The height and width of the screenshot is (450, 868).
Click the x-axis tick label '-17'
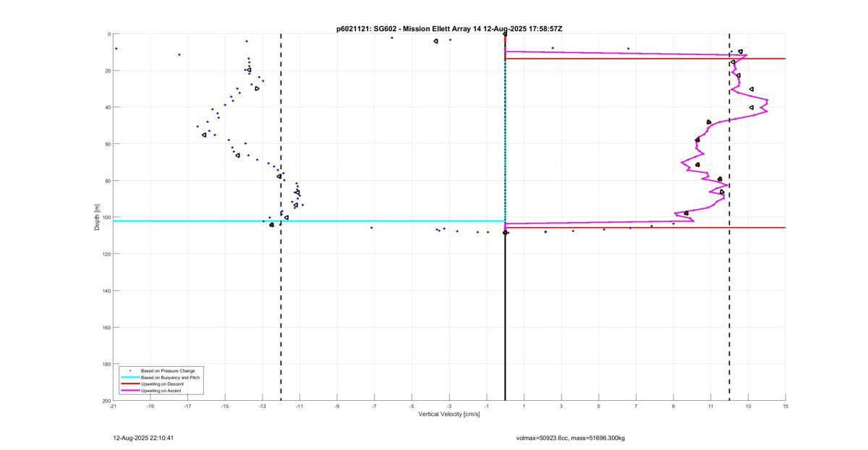(x=187, y=406)
